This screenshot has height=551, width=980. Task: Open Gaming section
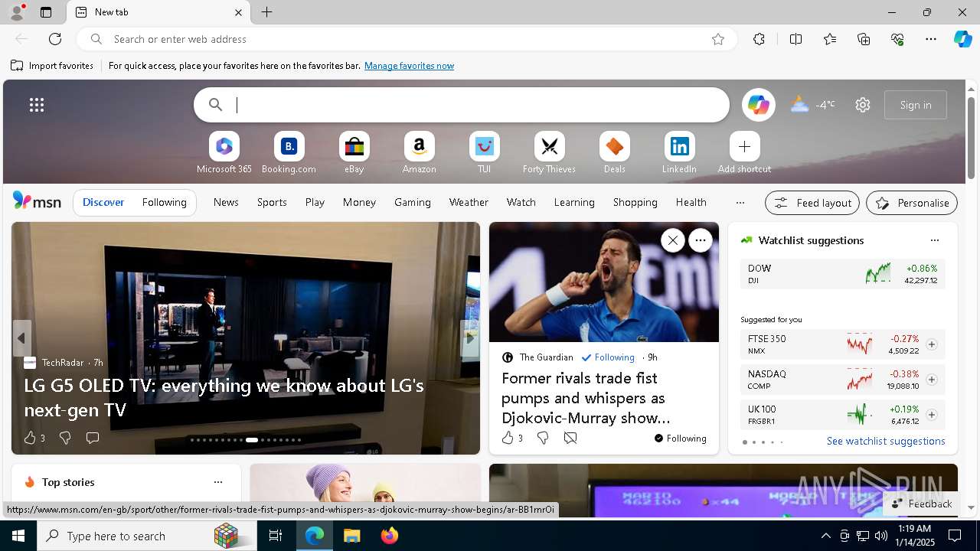(413, 202)
